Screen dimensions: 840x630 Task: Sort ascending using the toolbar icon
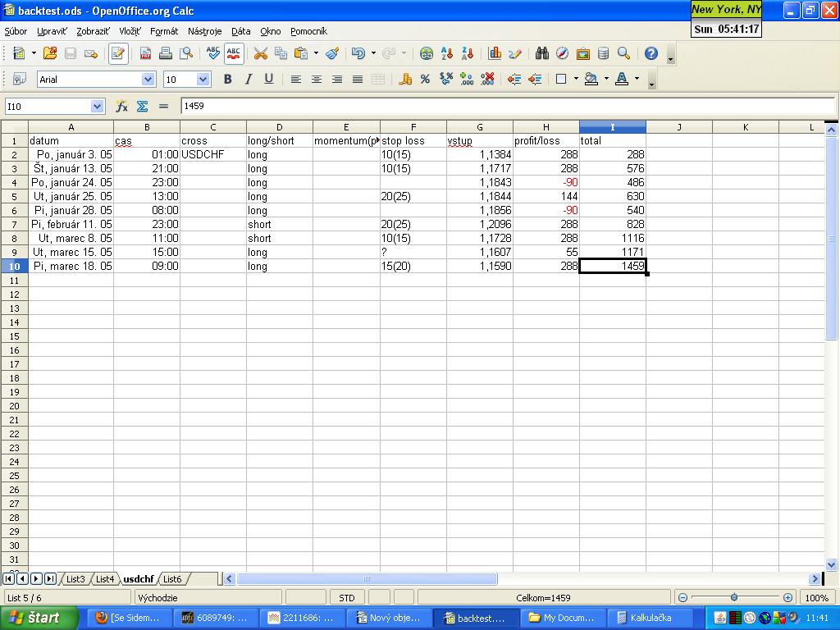click(447, 53)
